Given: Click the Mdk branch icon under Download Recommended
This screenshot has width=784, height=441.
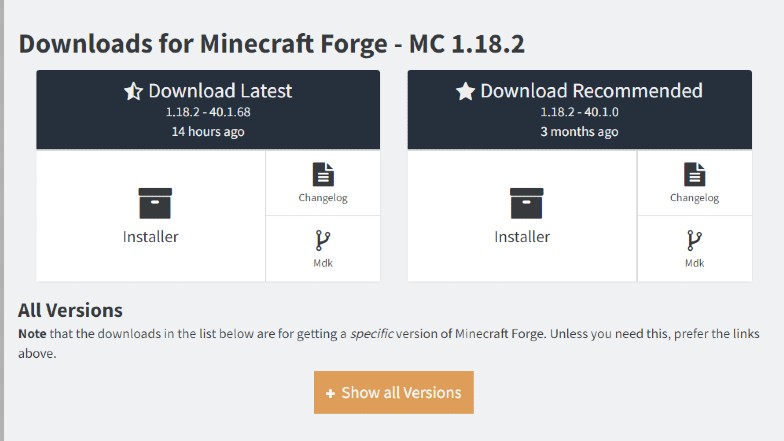Looking at the screenshot, I should click(x=694, y=240).
